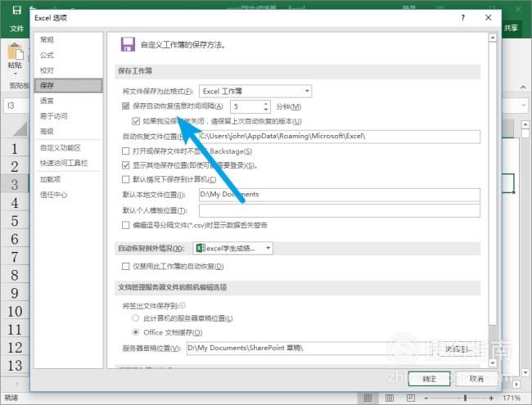The image size is (532, 405).
Task: Open 公式 options category
Action: 69,56
